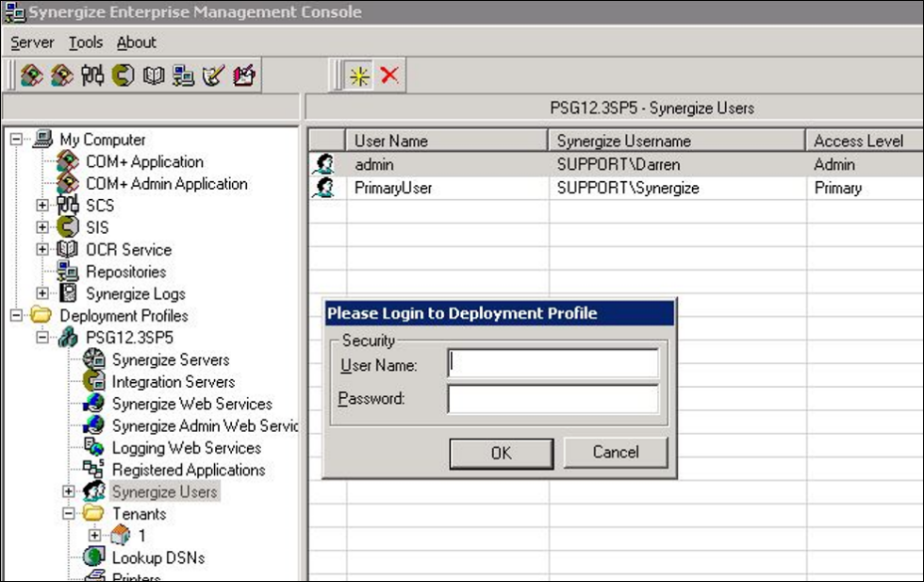The image size is (924, 582).
Task: Expand the Synergize Users tree node
Action: 68,491
